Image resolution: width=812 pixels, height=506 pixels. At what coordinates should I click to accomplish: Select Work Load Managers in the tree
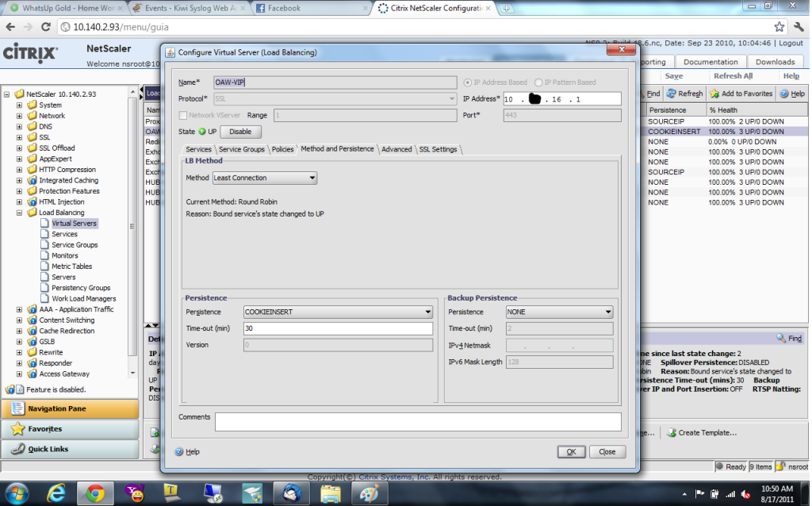coord(83,298)
